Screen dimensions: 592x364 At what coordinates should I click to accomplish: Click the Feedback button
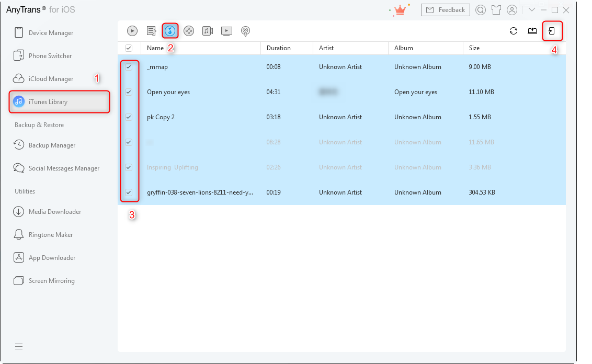click(x=446, y=10)
